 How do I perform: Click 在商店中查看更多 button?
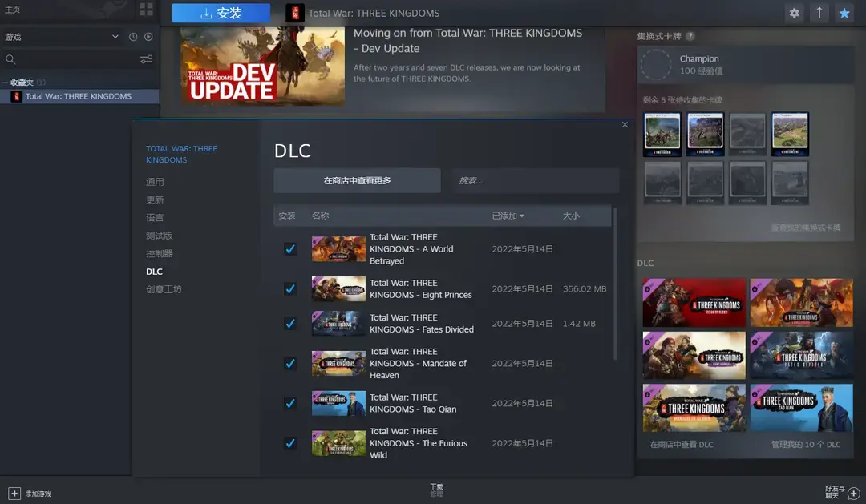[x=358, y=180]
